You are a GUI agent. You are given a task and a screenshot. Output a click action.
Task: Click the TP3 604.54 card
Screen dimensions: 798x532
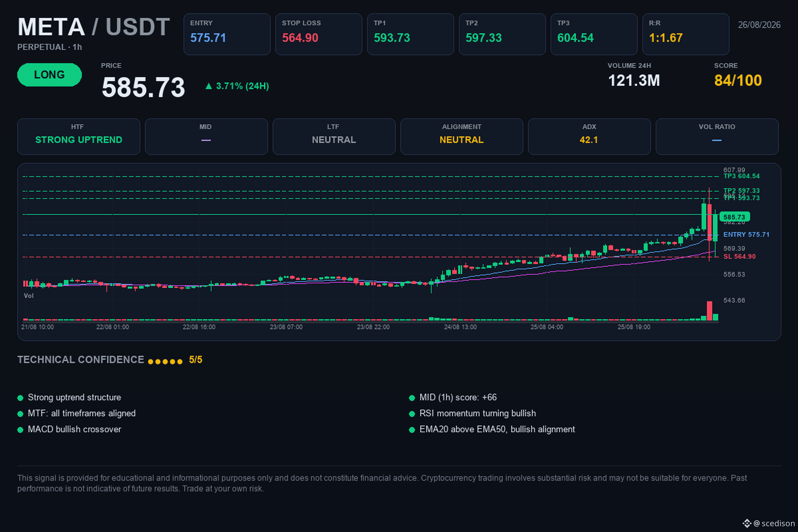point(594,34)
